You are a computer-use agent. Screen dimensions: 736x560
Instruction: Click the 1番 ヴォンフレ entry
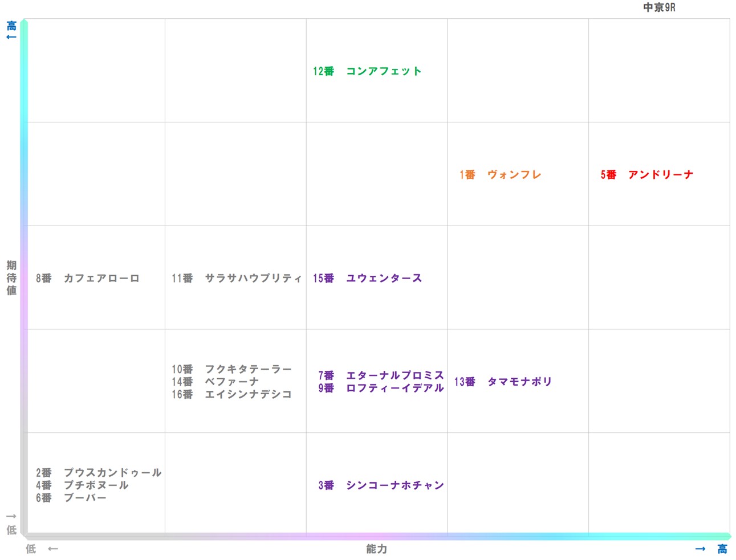(499, 174)
